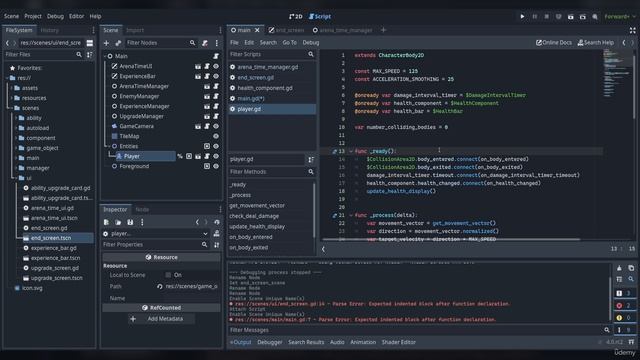This screenshot has width=640, height=360.
Task: Toggle error messages filter in Output
Action: coord(624,305)
